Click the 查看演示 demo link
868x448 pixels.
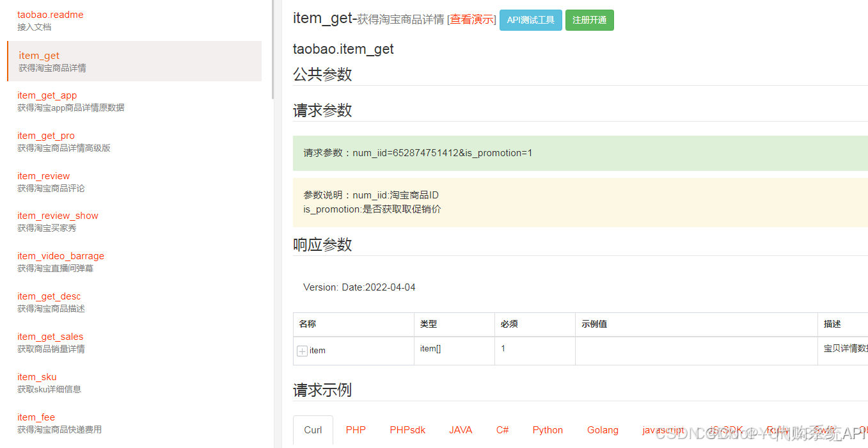(x=472, y=20)
